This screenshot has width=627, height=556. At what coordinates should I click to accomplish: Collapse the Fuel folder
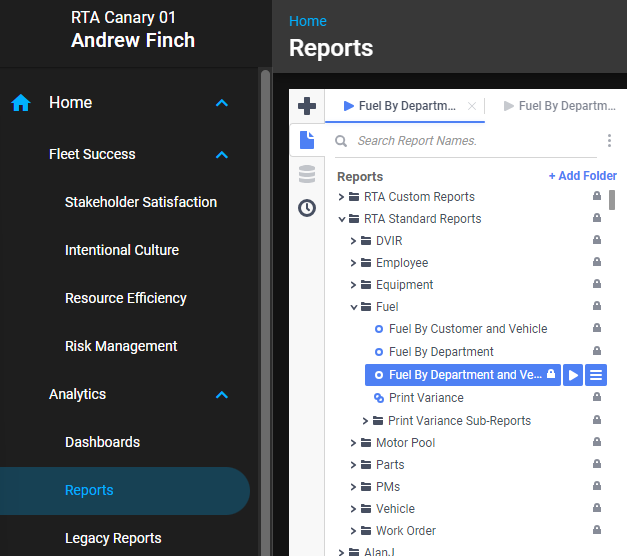tap(354, 307)
